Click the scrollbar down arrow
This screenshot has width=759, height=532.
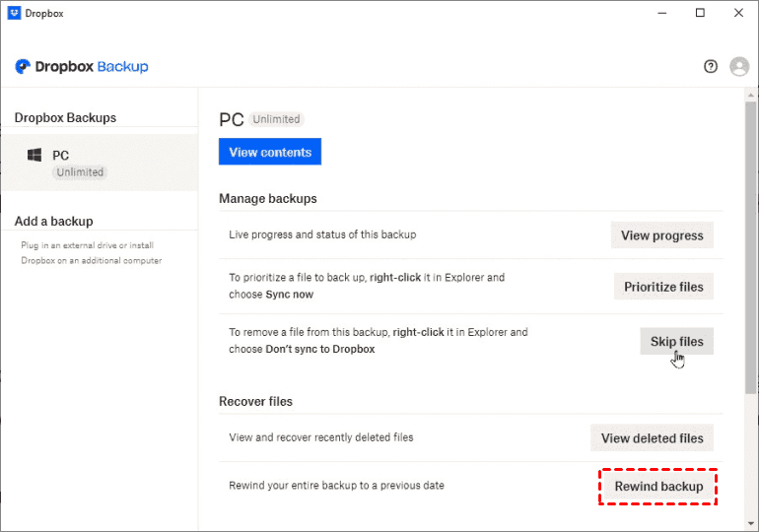click(751, 523)
